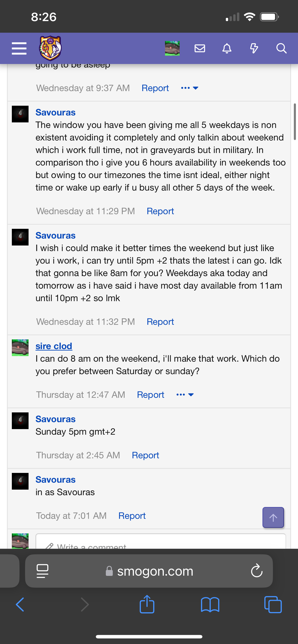Open the account avatar menu in header
The image size is (298, 644).
pyautogui.click(x=172, y=48)
